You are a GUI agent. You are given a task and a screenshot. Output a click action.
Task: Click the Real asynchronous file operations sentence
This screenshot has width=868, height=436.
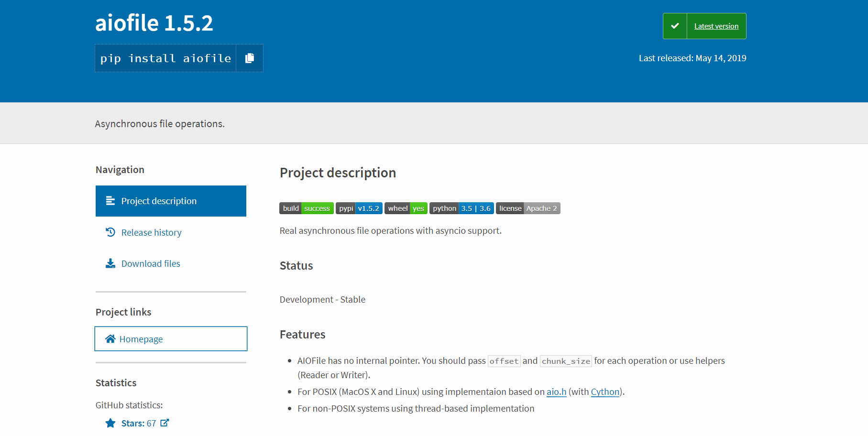coord(391,230)
